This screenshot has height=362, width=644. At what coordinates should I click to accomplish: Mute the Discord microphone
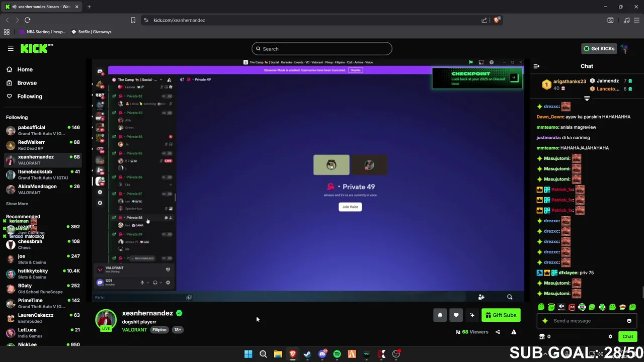[142, 283]
